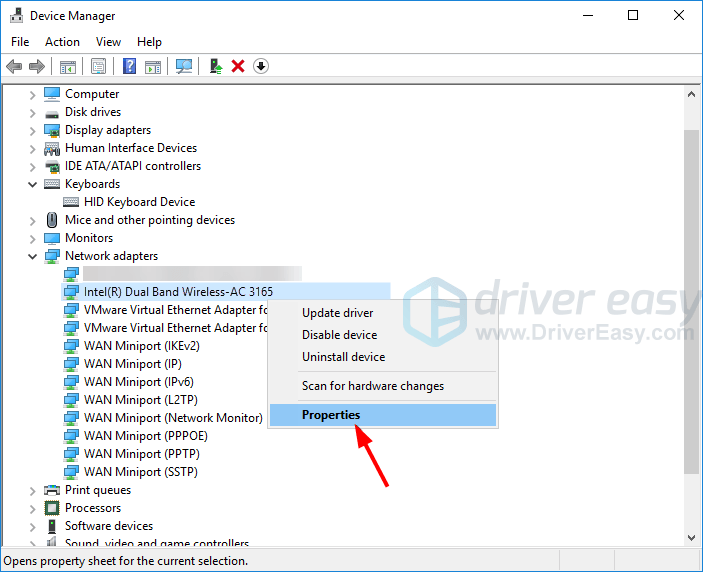This screenshot has height=572, width=703.
Task: Click the Update device driver toolbar icon
Action: point(216,66)
